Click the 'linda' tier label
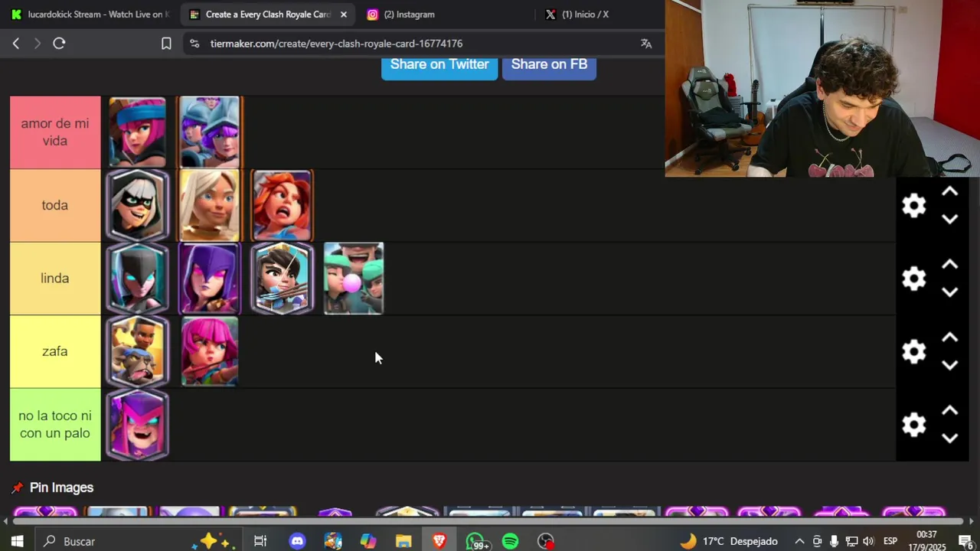The height and width of the screenshot is (551, 980). (x=55, y=279)
